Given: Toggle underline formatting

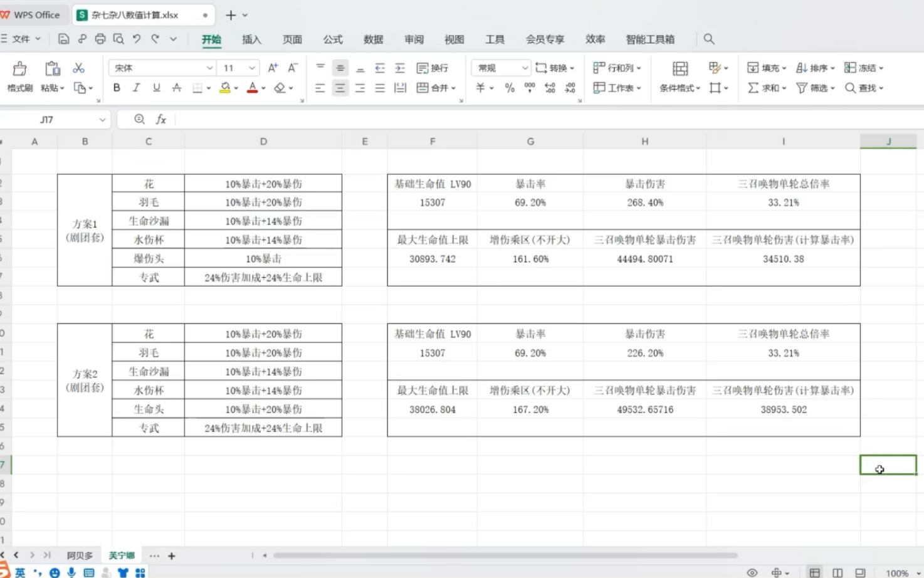Looking at the screenshot, I should click(156, 88).
